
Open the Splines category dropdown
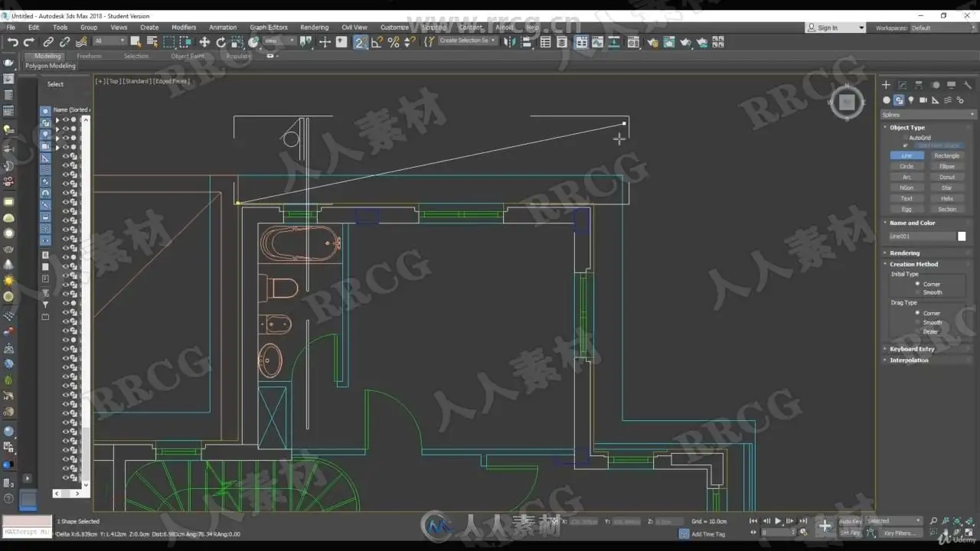pyautogui.click(x=929, y=115)
